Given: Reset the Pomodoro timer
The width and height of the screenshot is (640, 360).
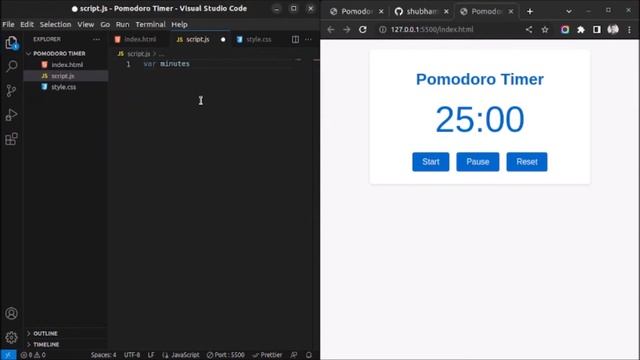Looking at the screenshot, I should pyautogui.click(x=527, y=162).
